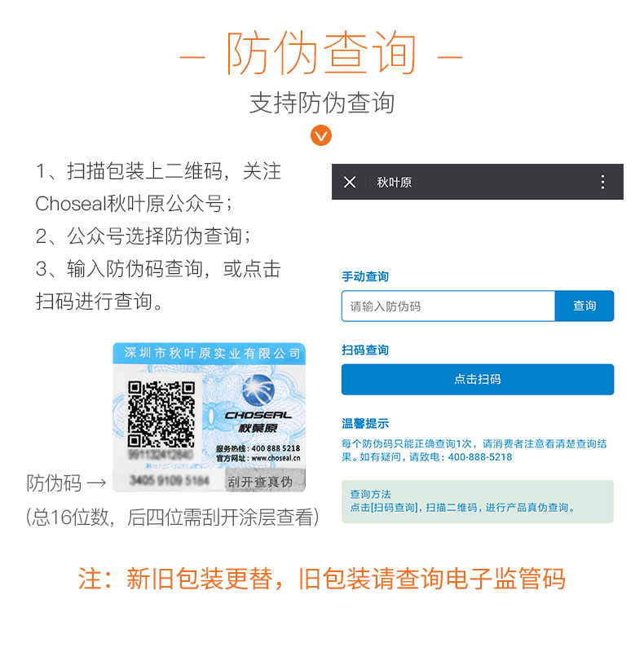Click the Choseal globe logo on the sticker
Image resolution: width=644 pixels, height=652 pixels.
click(x=258, y=390)
